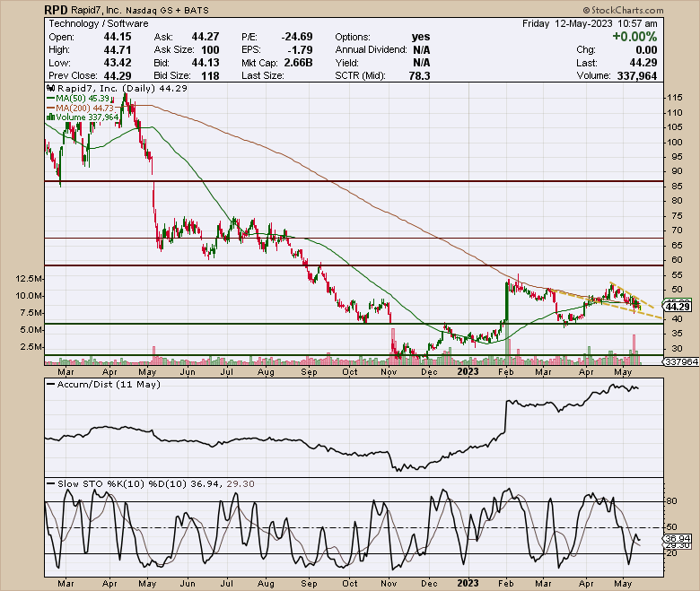Click the 7.5M volume axis label
700x591 pixels.
click(31, 313)
